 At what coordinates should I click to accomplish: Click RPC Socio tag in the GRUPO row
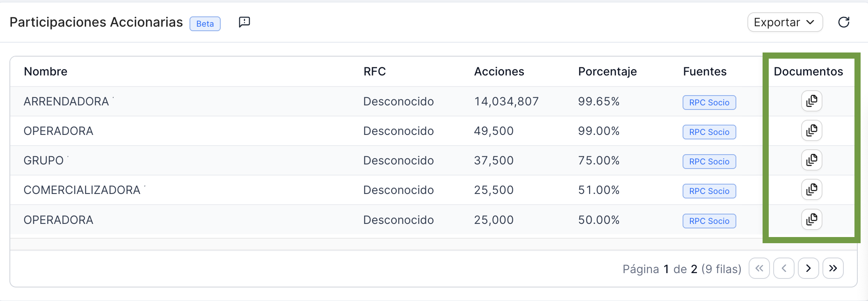709,162
